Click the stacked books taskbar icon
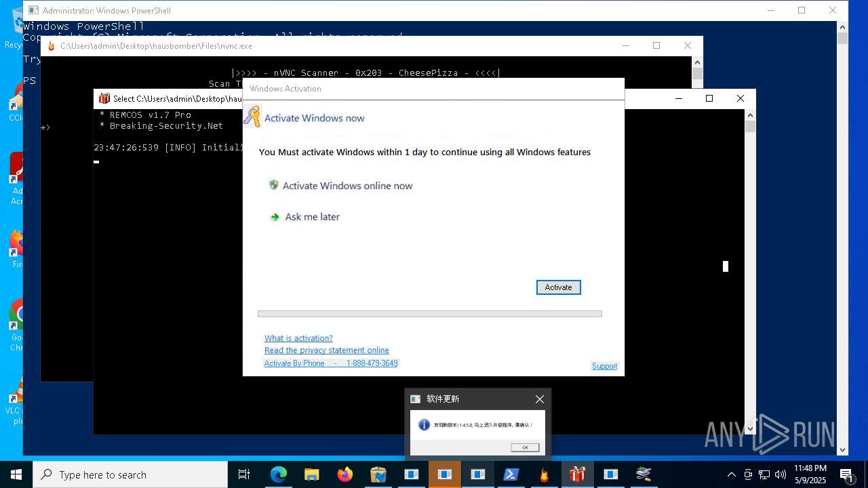The width and height of the screenshot is (868, 488). tap(644, 474)
